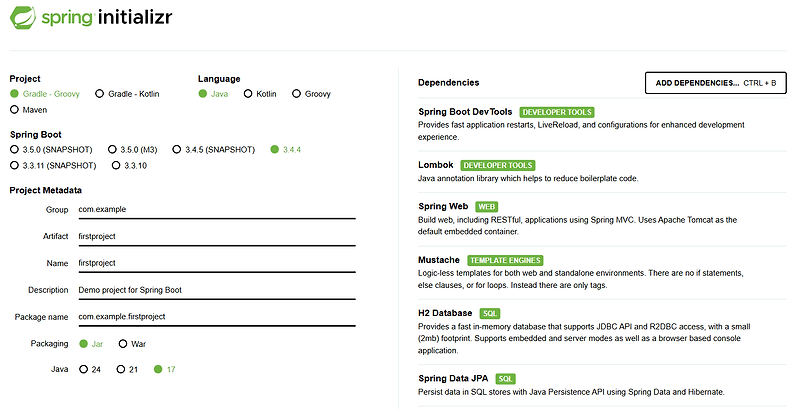800x409 pixels.
Task: Set Java version to 24
Action: click(84, 369)
